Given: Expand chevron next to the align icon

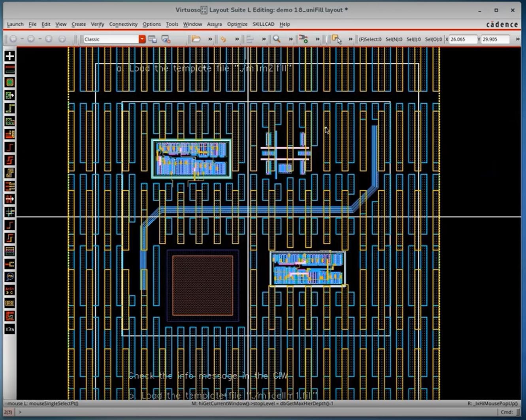Looking at the screenshot, I should [264, 39].
